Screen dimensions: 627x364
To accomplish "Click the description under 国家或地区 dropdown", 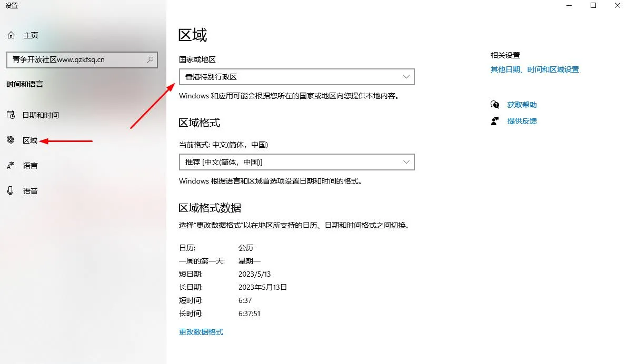I will click(290, 96).
